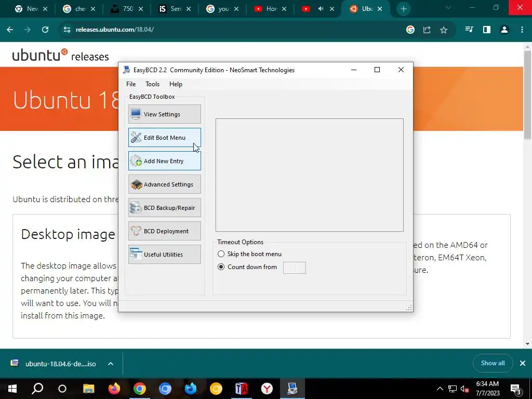Click the scrollbar down arrow on webpage
The width and height of the screenshot is (532, 399).
[527, 344]
